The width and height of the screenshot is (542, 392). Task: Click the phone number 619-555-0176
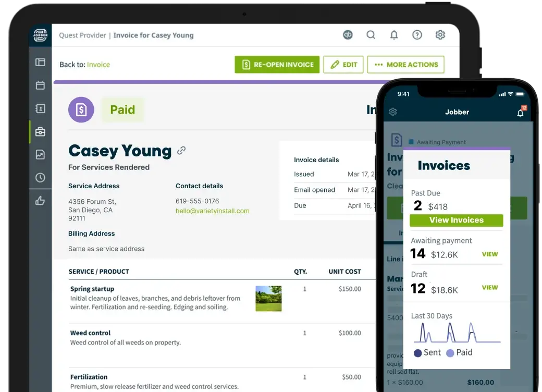pyautogui.click(x=198, y=201)
